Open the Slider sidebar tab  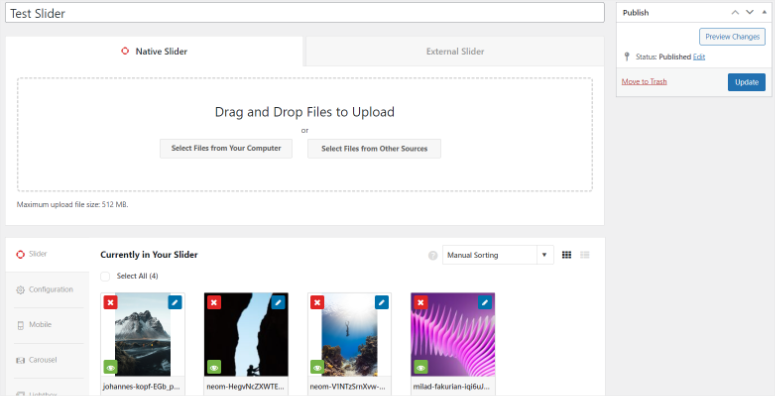(x=47, y=254)
